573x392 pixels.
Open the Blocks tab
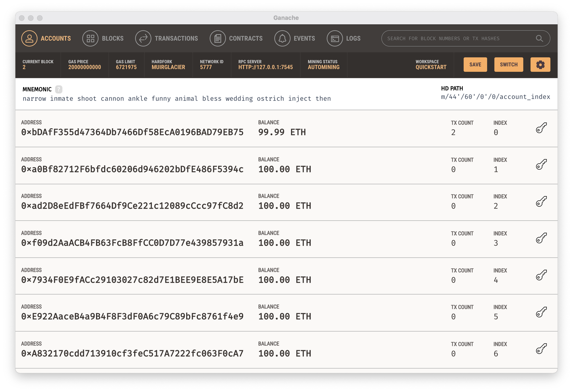point(103,38)
